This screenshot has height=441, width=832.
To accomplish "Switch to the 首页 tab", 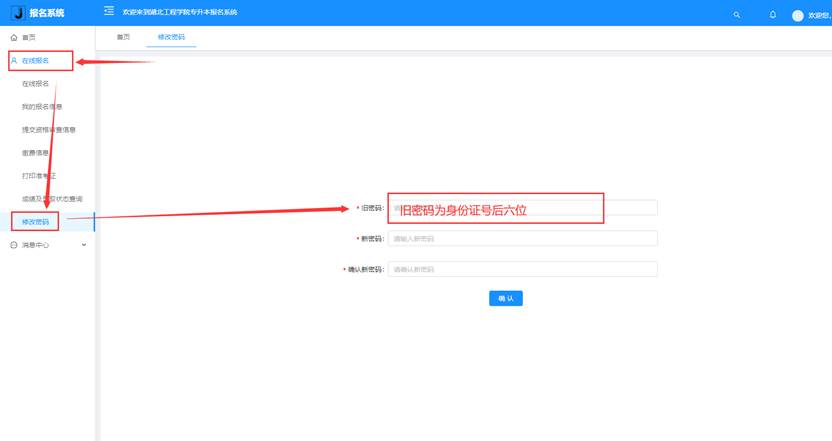I will [x=123, y=37].
